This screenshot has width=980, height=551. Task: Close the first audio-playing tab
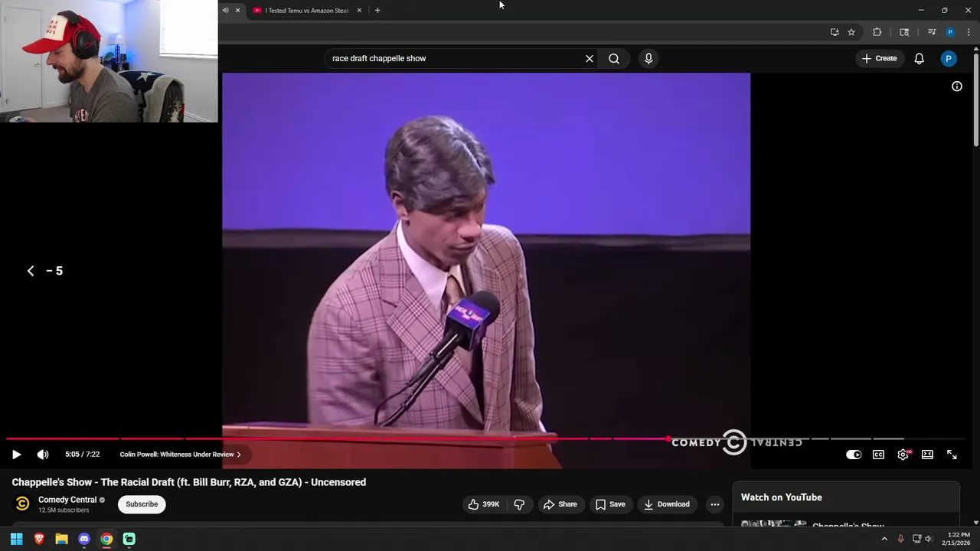(237, 11)
